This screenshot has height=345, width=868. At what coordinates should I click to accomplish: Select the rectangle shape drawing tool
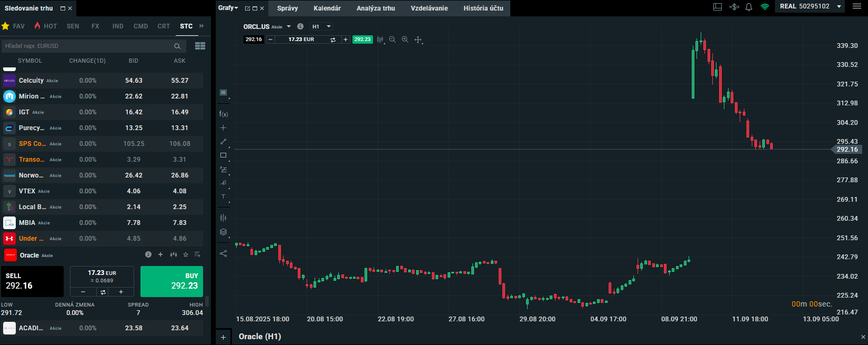coord(224,155)
